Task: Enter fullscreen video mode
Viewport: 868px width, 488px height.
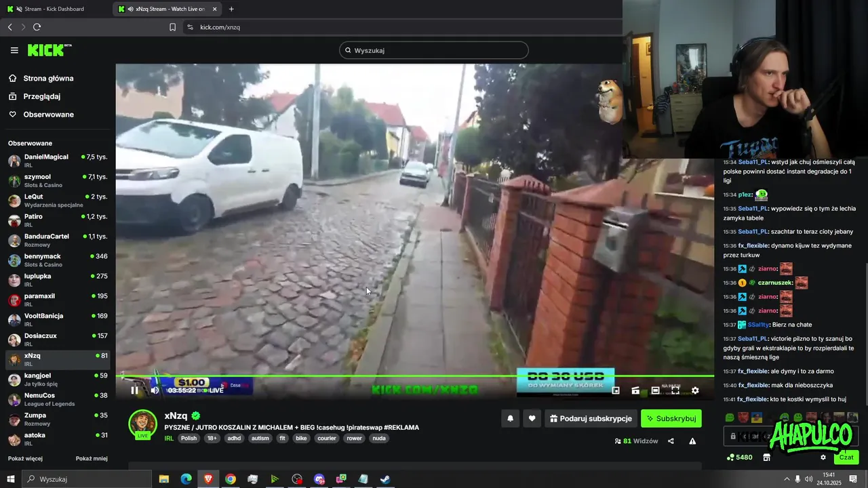Action: (675, 390)
